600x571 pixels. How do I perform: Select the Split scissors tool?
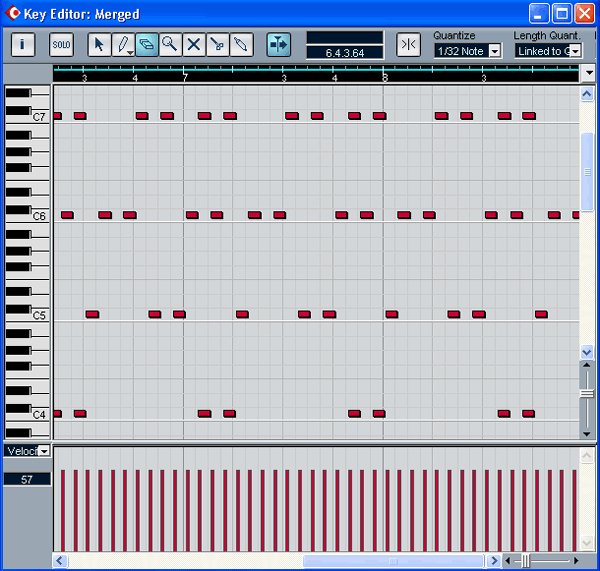pos(218,45)
